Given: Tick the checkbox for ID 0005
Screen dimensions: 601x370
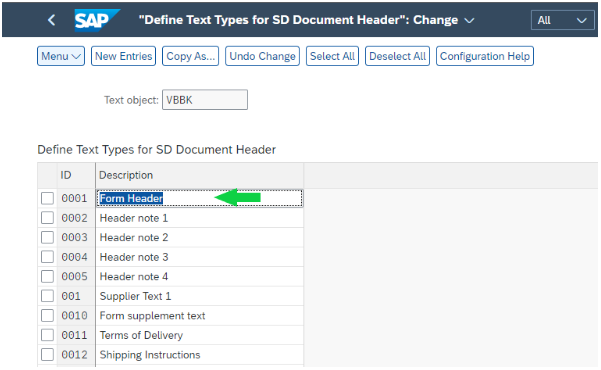Looking at the screenshot, I should tap(48, 277).
